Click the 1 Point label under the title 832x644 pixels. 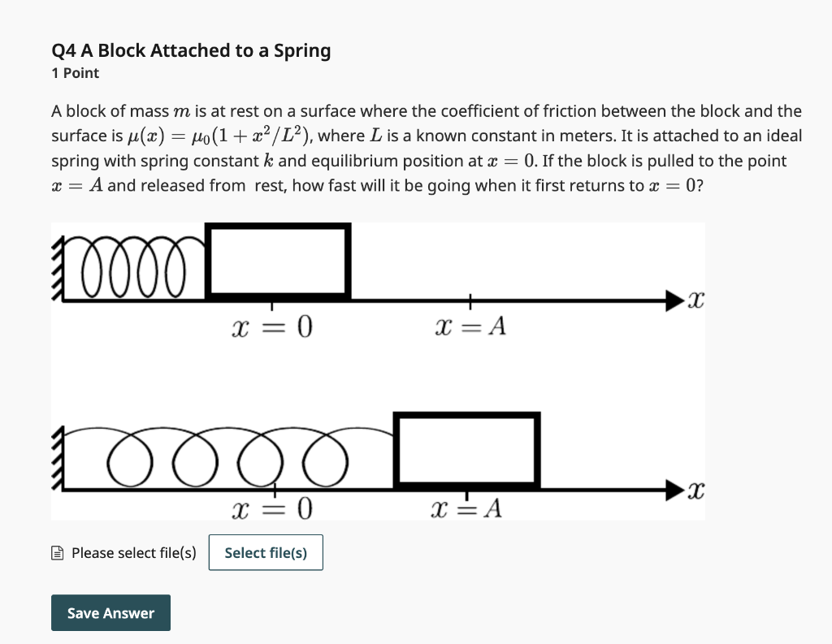[x=75, y=73]
